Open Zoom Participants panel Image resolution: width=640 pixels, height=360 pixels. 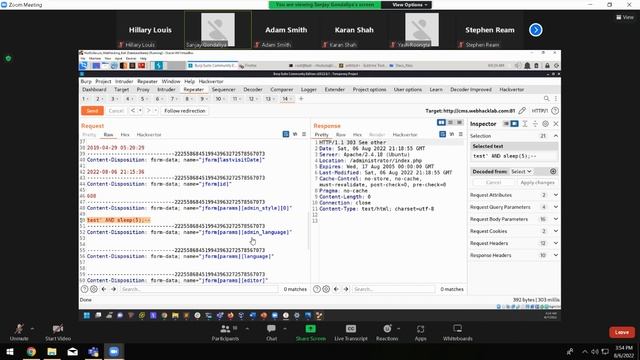click(x=225, y=332)
